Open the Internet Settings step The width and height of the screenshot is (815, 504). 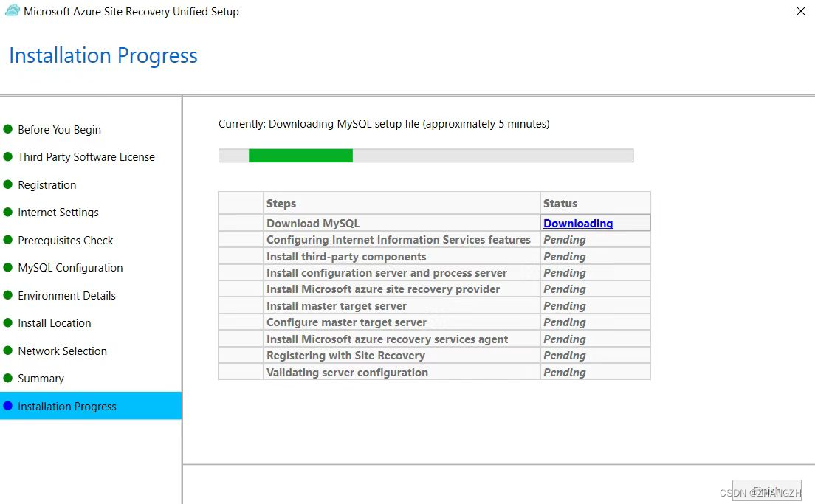58,213
